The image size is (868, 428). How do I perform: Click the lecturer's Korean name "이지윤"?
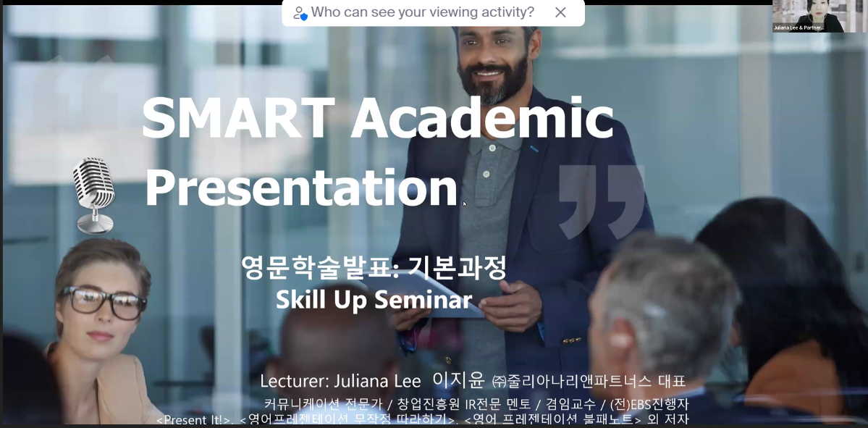click(458, 379)
